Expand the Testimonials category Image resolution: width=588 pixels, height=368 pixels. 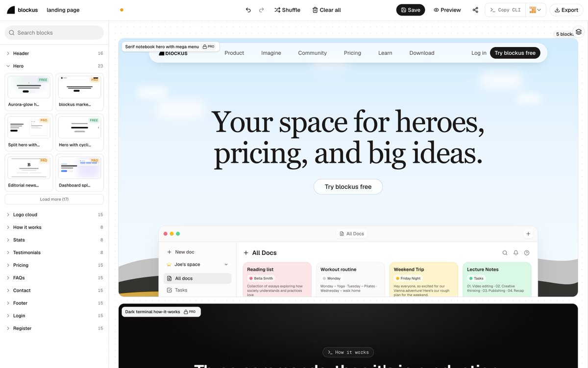(x=54, y=253)
